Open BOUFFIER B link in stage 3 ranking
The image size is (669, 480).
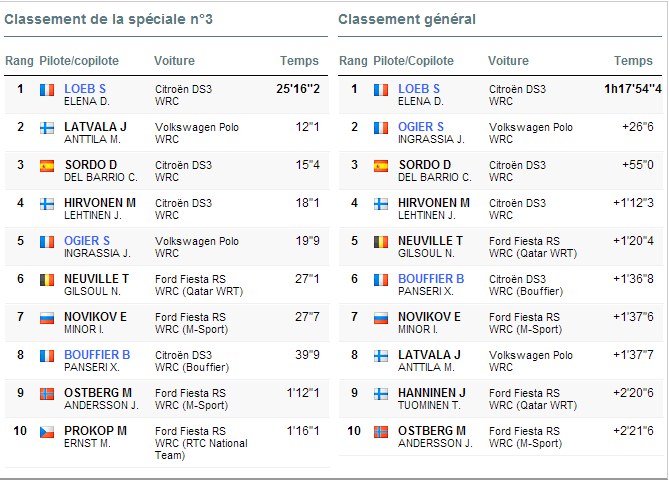point(97,355)
